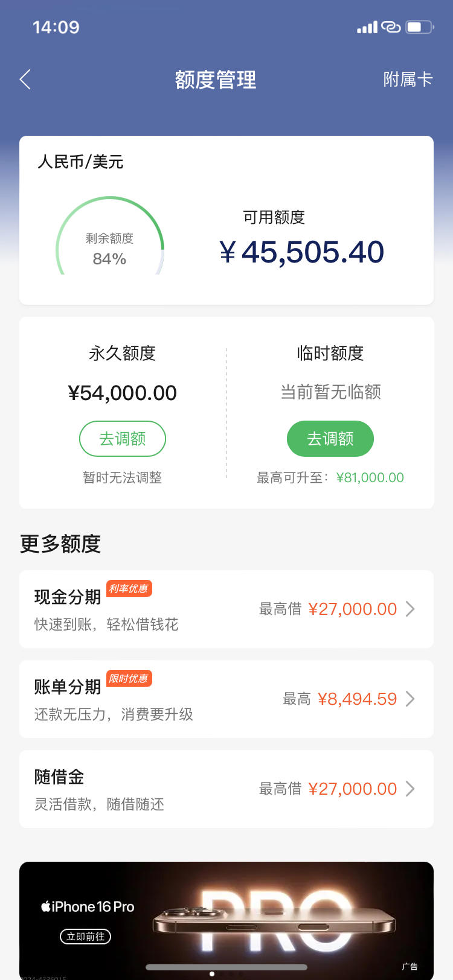The width and height of the screenshot is (453, 980).
Task: Expand 随借金 chevron arrow
Action: (x=410, y=789)
